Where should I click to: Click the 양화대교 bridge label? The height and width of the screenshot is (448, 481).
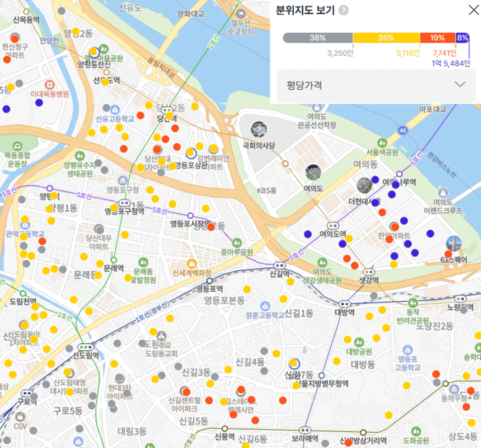coord(191,13)
